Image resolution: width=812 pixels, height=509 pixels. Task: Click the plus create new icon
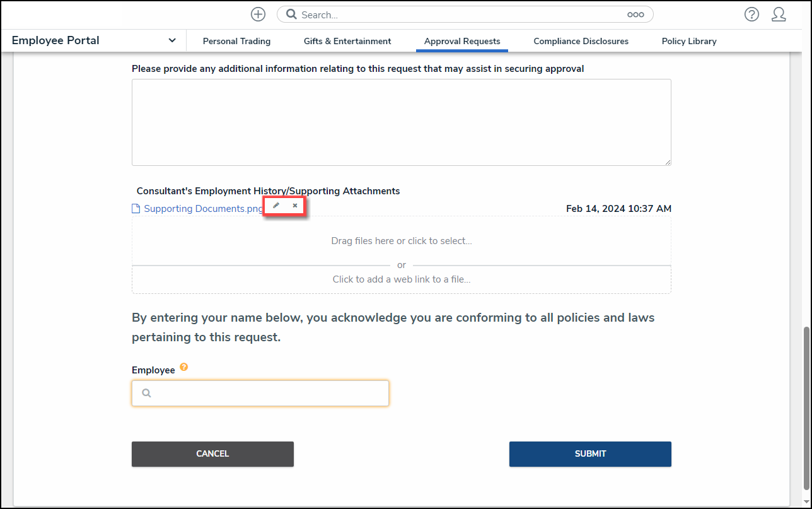click(258, 15)
